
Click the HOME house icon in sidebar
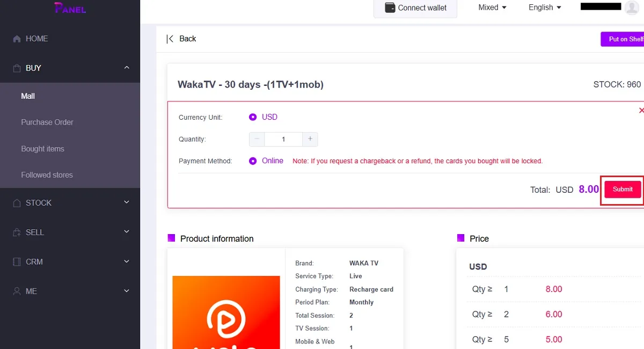point(17,39)
